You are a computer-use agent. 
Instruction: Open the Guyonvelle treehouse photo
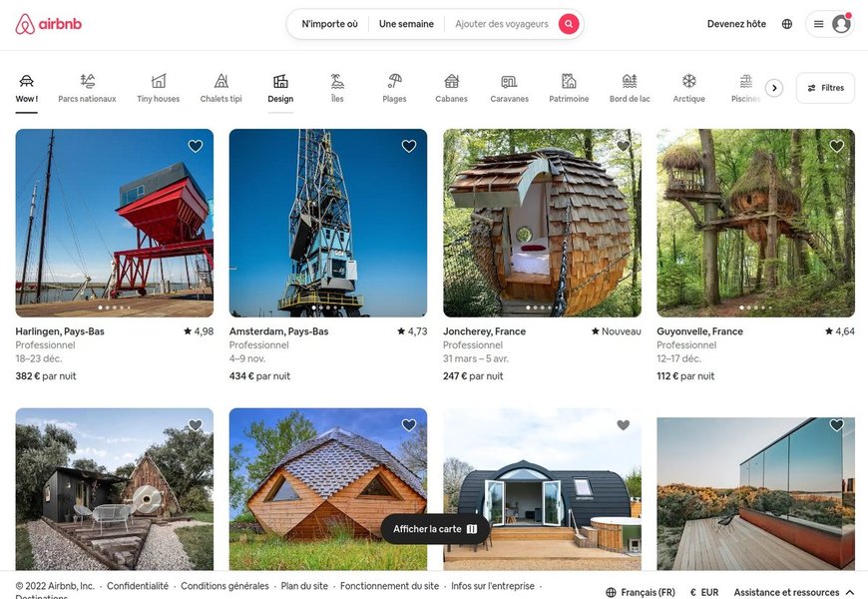pyautogui.click(x=755, y=223)
